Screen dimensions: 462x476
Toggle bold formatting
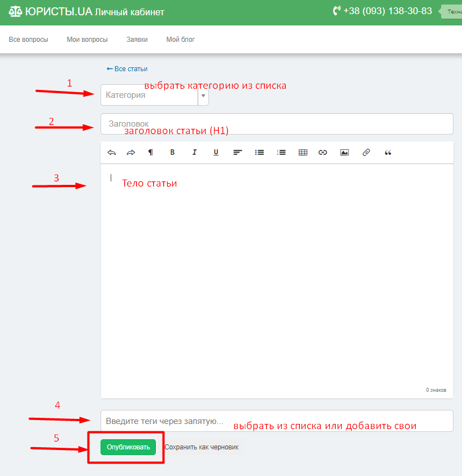tap(172, 153)
